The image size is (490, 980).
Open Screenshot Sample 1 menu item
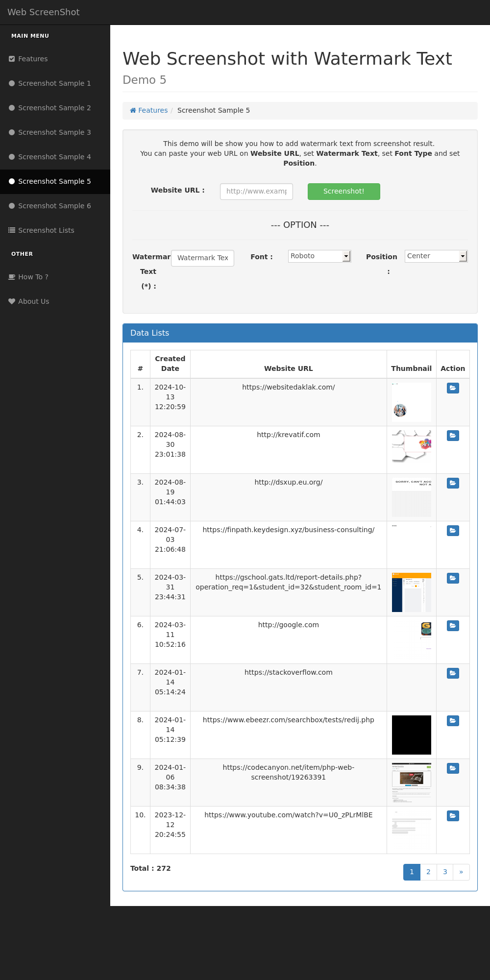click(54, 83)
